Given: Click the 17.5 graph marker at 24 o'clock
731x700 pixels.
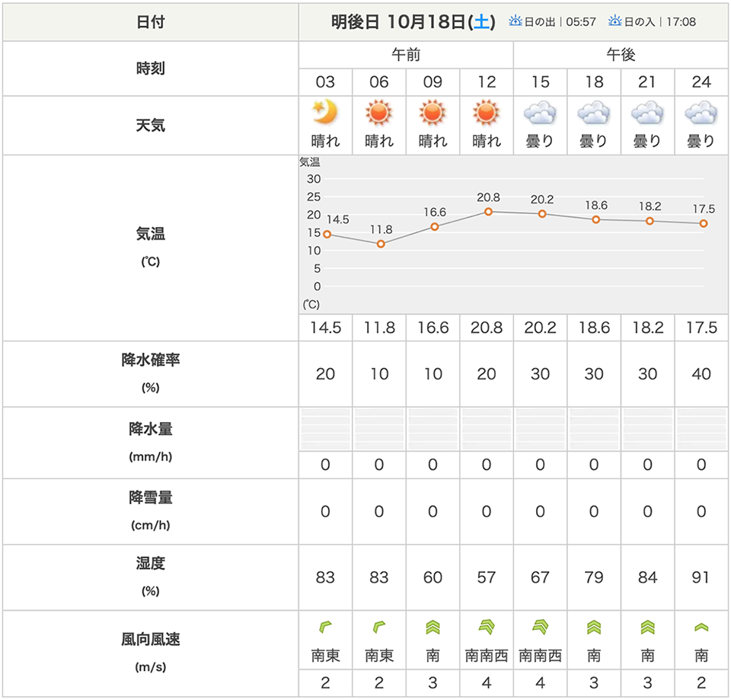Looking at the screenshot, I should click(x=704, y=223).
